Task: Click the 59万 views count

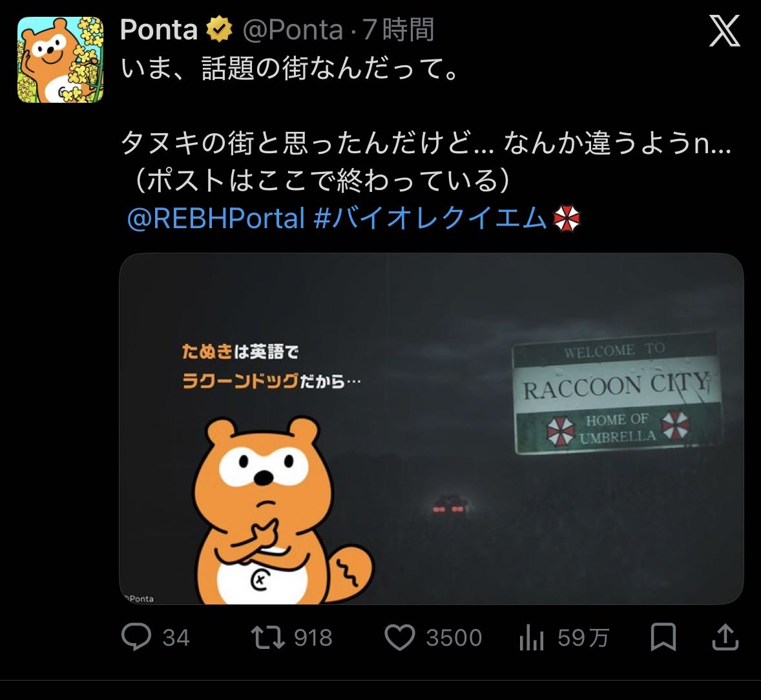Action: coord(583,637)
